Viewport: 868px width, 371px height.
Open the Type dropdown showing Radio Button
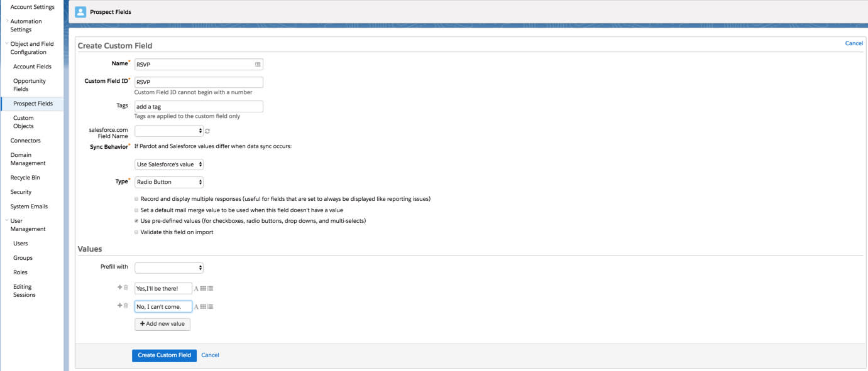169,182
